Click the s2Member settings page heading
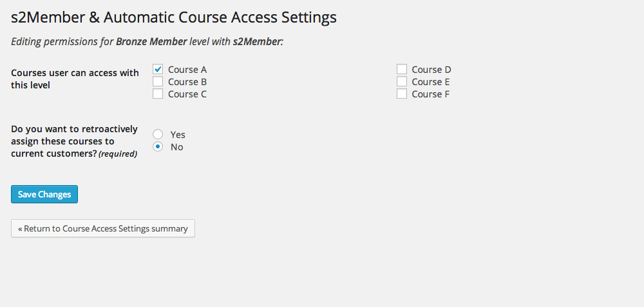644x307 pixels. click(174, 17)
